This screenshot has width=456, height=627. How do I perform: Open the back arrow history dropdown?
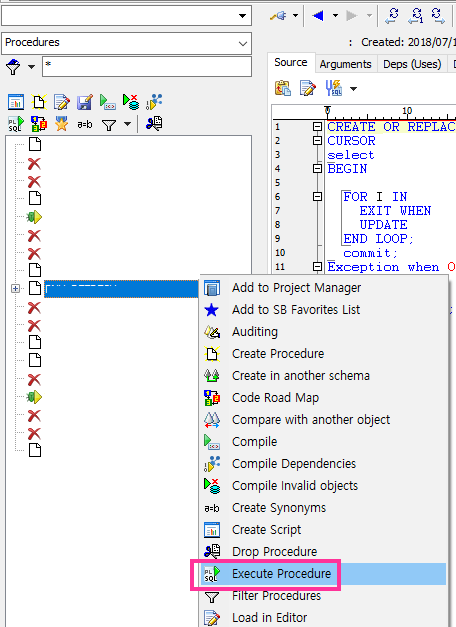click(x=335, y=16)
